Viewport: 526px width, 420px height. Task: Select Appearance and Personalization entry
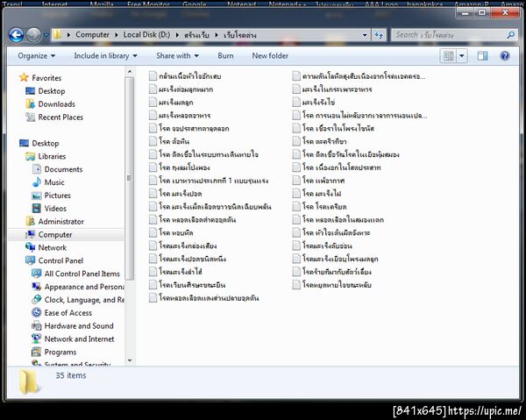tap(84, 287)
